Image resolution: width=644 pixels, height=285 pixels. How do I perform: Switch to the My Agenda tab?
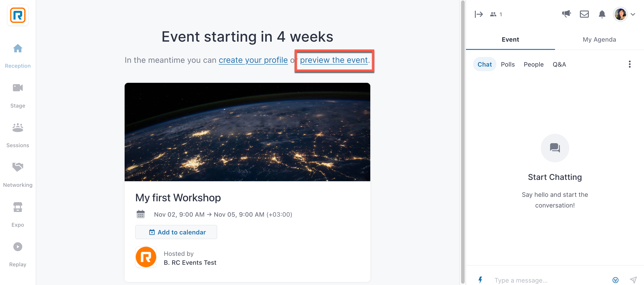pos(599,39)
